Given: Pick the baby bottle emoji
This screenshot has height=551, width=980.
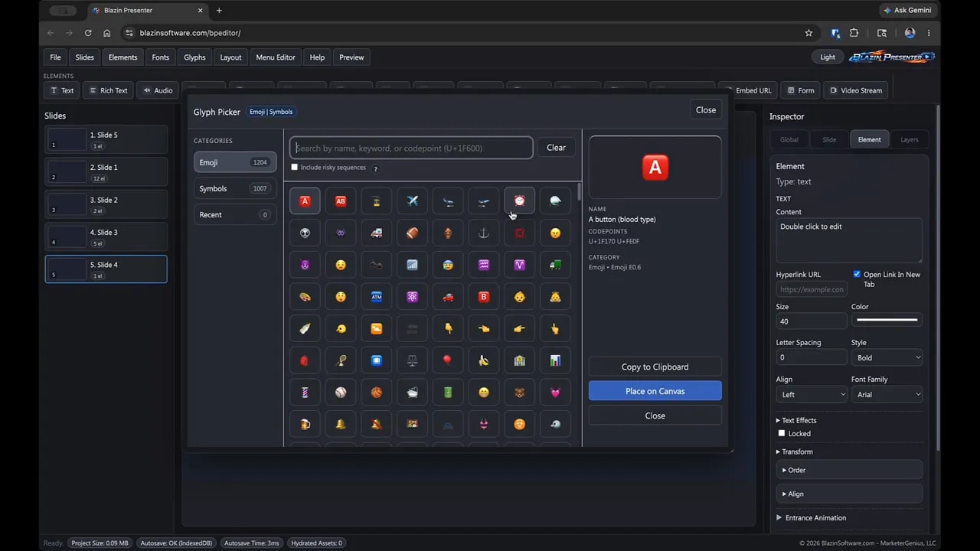Looking at the screenshot, I should point(305,328).
